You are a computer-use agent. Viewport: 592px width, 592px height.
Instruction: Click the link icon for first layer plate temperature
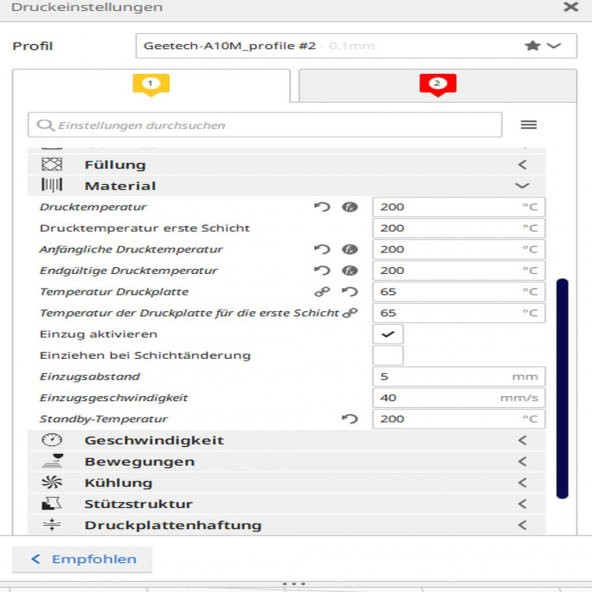pyautogui.click(x=350, y=313)
